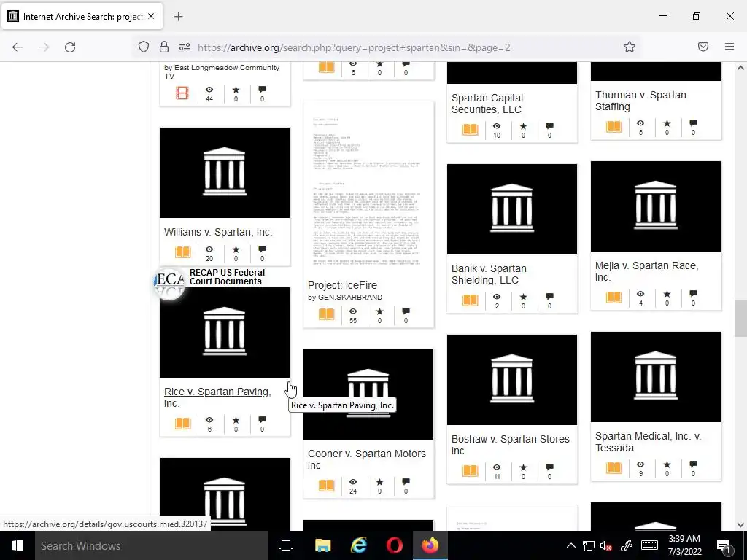Screen dimensions: 747x560
Task: Open Boshaw v. Spartan Stores Inc thumbnail
Action: 511,379
